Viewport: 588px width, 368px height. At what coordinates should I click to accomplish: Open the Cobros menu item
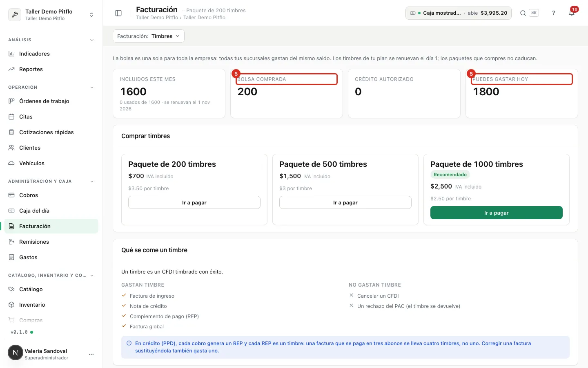coord(51,195)
